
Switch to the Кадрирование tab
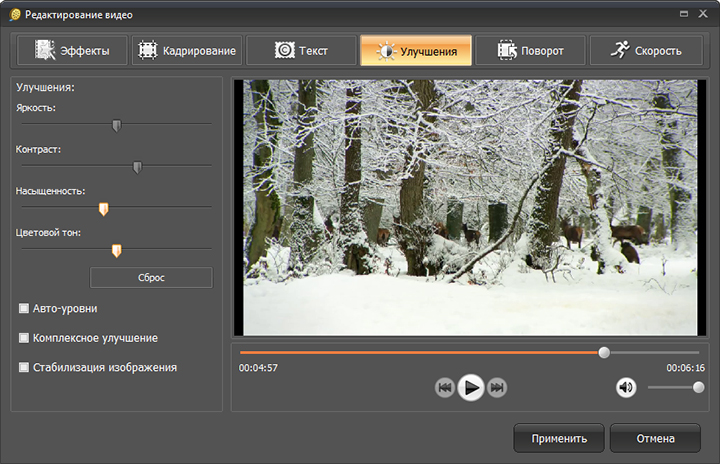(x=186, y=51)
